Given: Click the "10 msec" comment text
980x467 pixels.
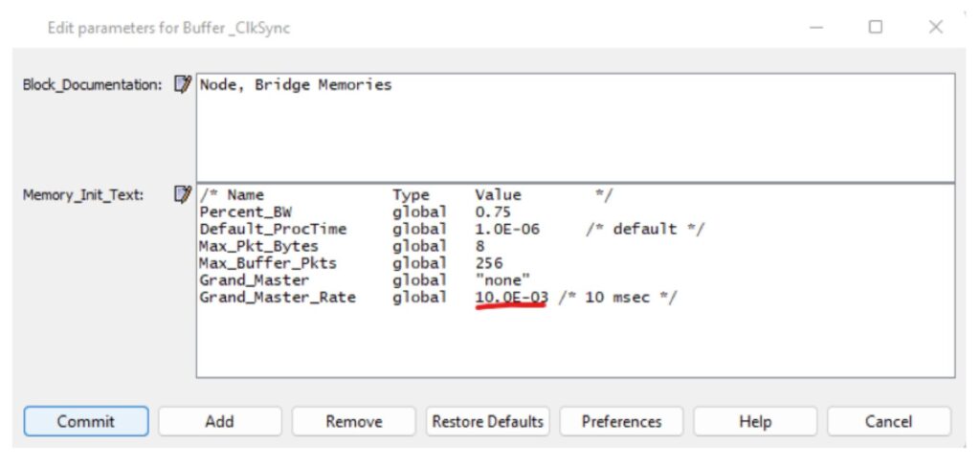Looking at the screenshot, I should [x=617, y=298].
